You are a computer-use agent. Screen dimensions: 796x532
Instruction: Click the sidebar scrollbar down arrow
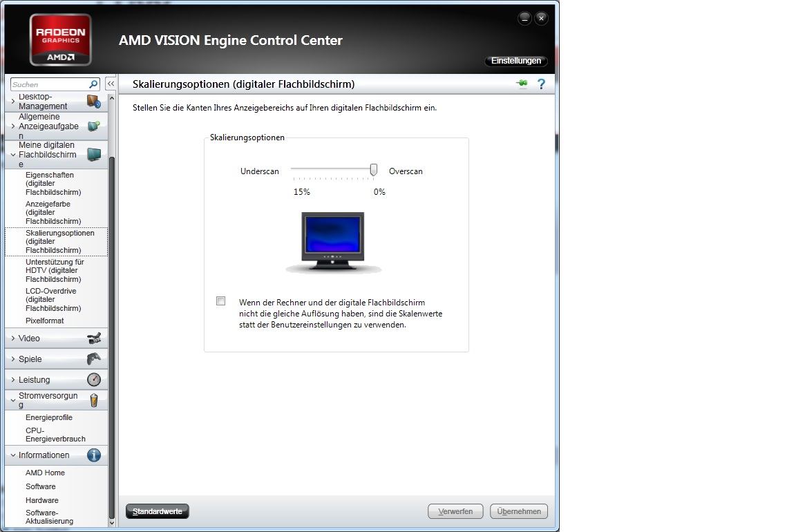pyautogui.click(x=112, y=522)
